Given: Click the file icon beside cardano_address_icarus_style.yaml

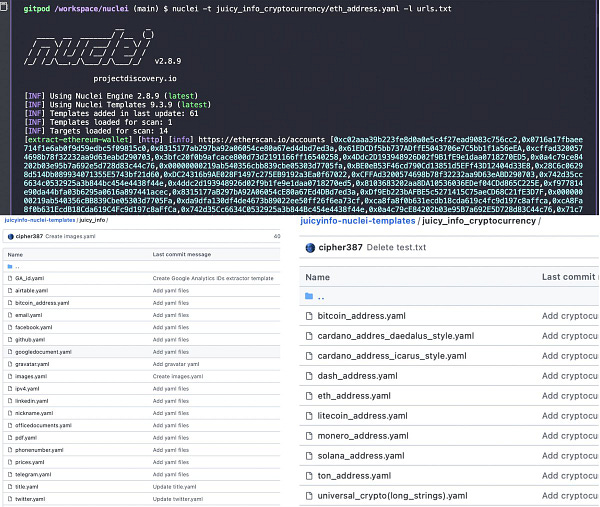Looking at the screenshot, I should (309, 355).
